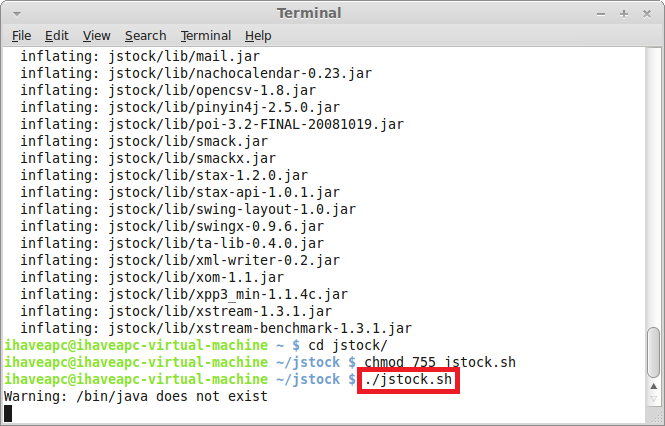Open the File menu

tap(22, 36)
